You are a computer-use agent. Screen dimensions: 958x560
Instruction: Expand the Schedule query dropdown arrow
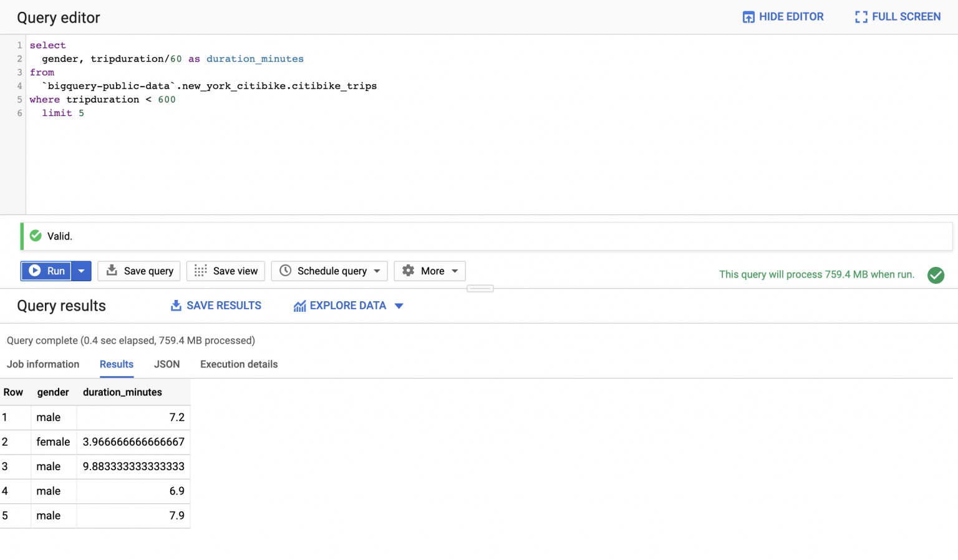(x=377, y=271)
